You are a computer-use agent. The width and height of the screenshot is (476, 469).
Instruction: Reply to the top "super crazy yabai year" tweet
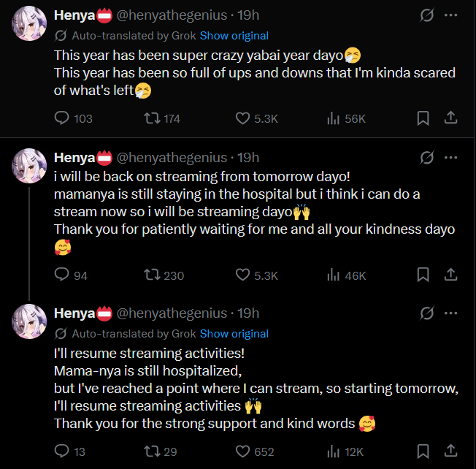tap(64, 118)
